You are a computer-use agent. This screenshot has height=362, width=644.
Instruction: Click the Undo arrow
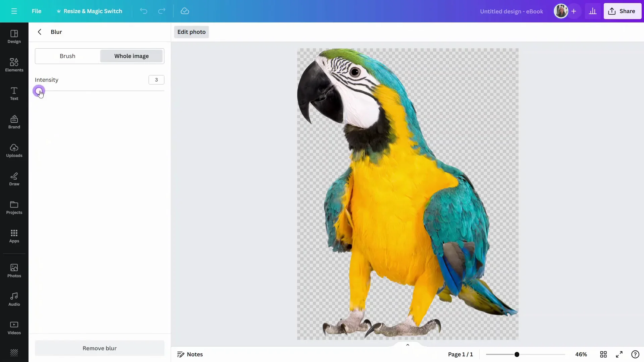(x=144, y=11)
